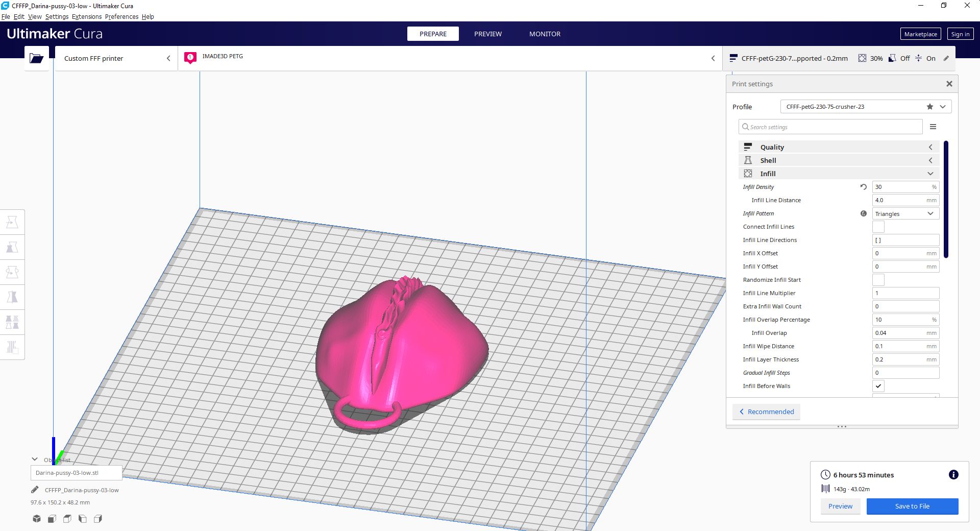
Task: Open the Settings menu
Action: [57, 17]
